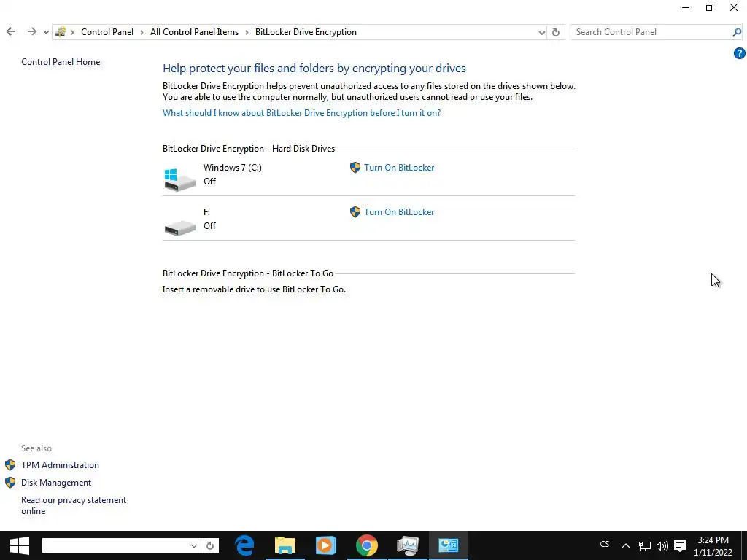
Task: Open TPM Administration link
Action: (60, 465)
